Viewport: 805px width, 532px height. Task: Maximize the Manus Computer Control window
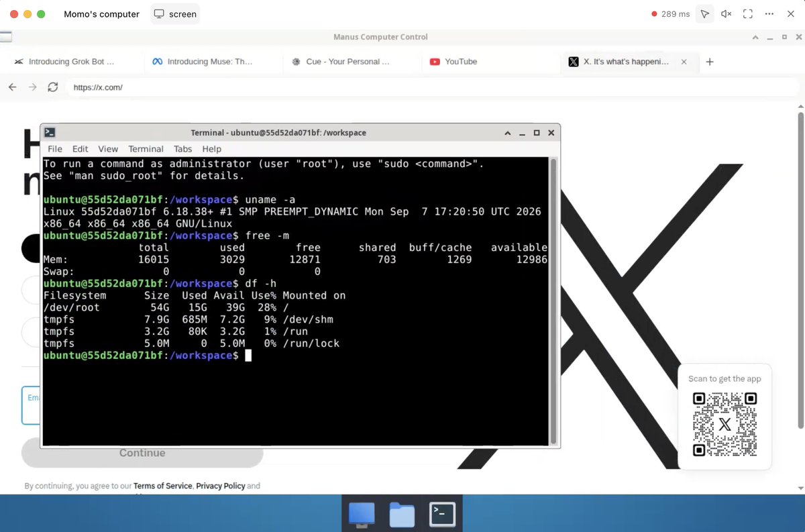pyautogui.click(x=785, y=37)
